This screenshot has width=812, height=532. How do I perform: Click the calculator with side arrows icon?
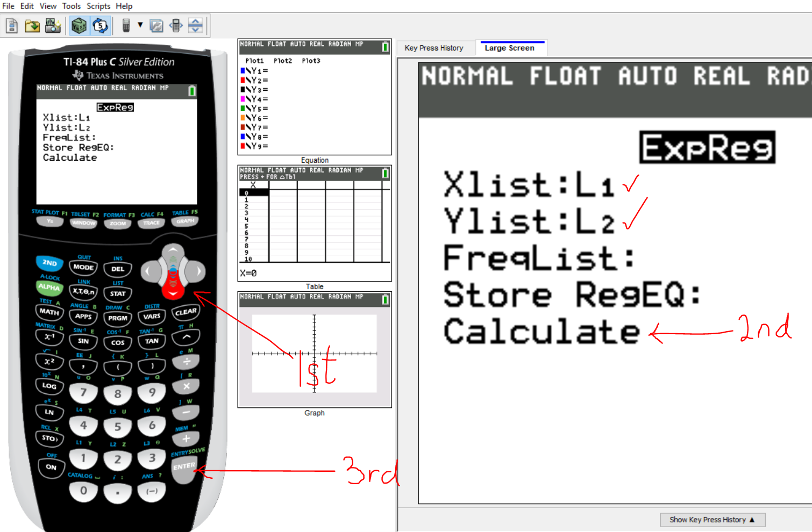tap(176, 26)
